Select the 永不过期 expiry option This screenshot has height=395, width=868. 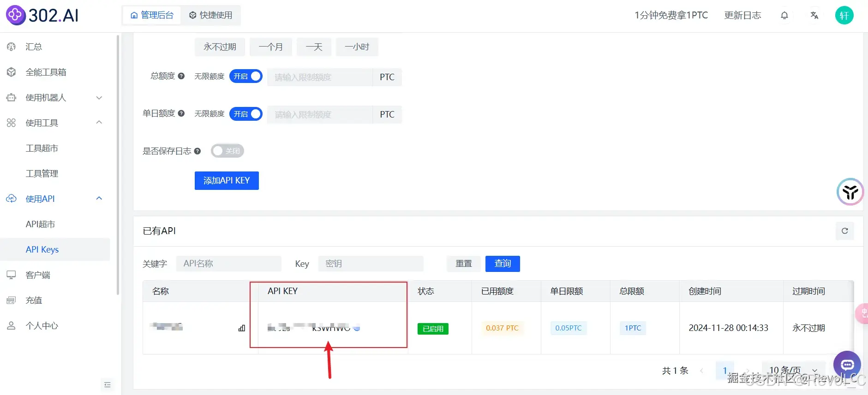click(220, 47)
